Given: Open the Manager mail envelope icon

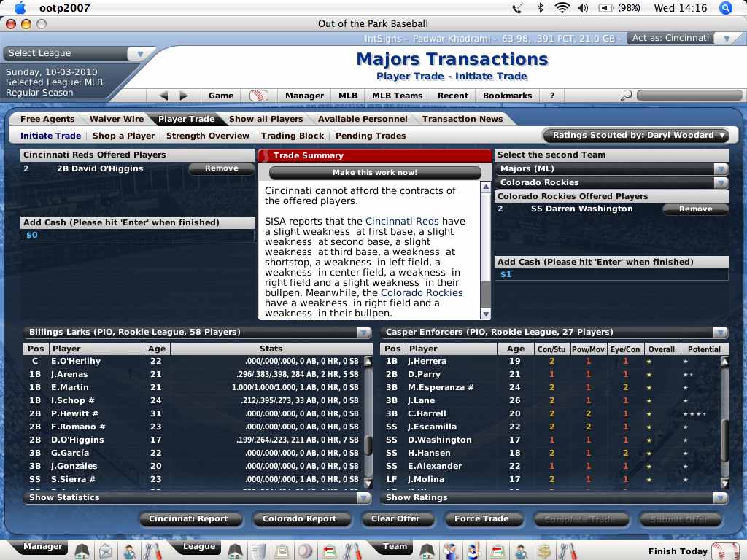Looking at the screenshot, I should click(105, 551).
